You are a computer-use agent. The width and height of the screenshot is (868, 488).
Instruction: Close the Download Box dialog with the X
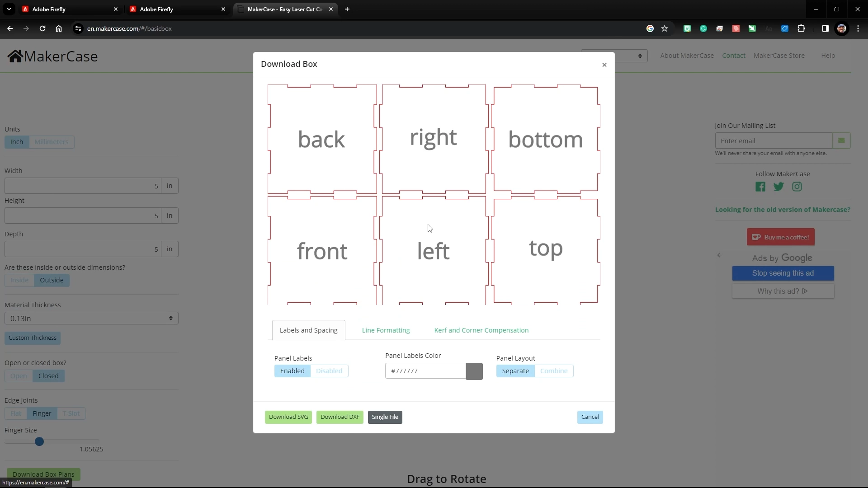click(604, 65)
